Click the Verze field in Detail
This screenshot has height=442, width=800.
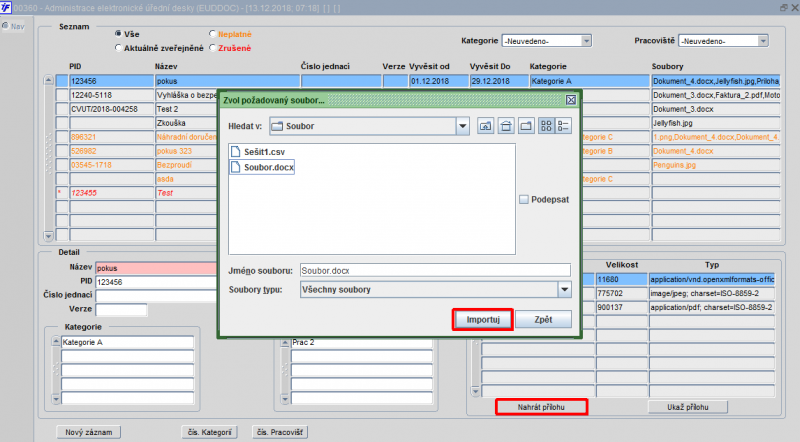[121, 309]
